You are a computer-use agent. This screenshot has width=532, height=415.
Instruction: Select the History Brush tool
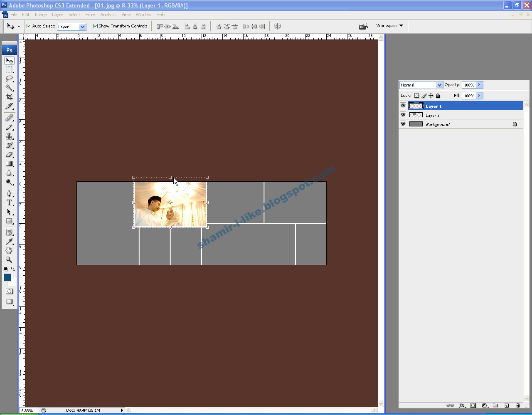(9, 146)
